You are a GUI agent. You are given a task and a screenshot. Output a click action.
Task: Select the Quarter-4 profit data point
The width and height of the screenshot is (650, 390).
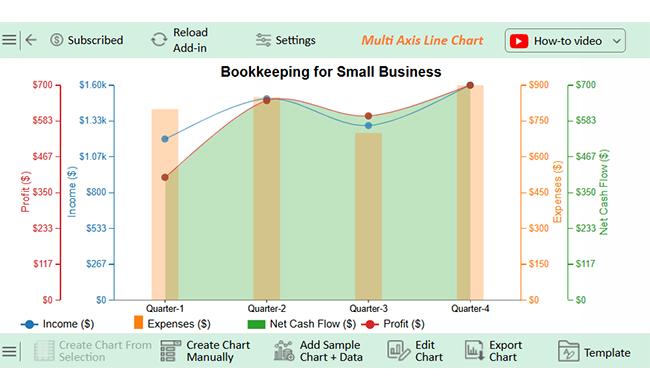click(470, 85)
